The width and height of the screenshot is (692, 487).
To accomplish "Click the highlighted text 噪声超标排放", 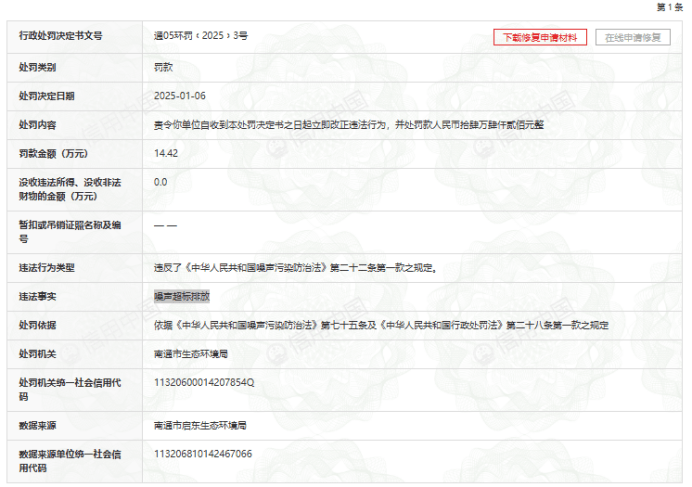I will 181,297.
